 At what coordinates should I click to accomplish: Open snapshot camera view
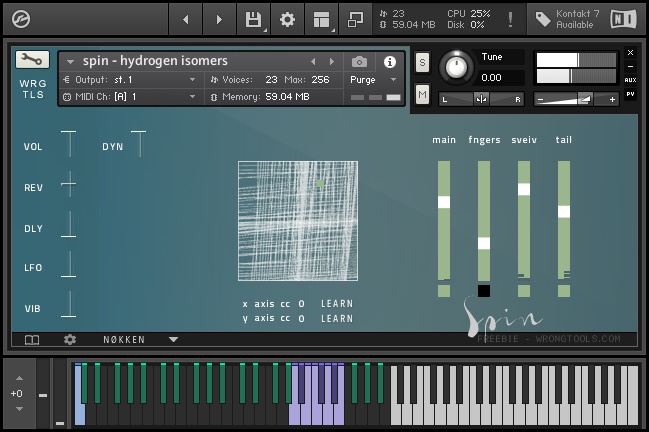359,62
